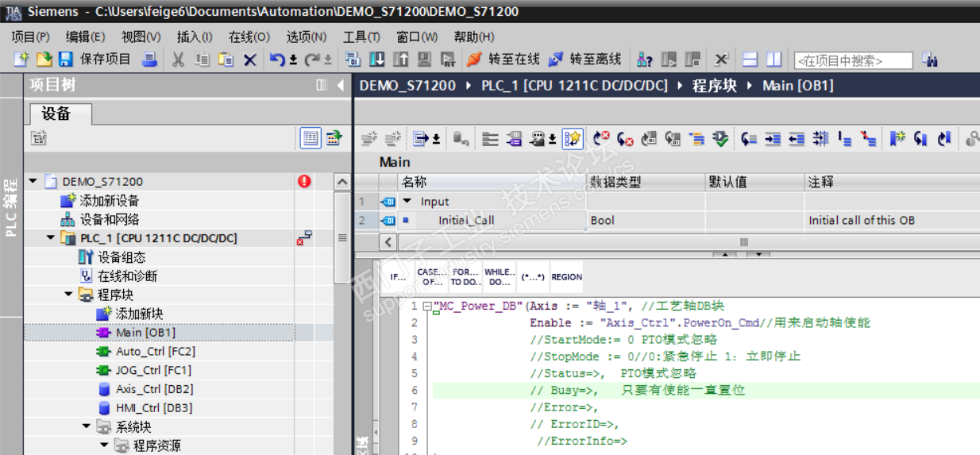Click the compile icon
The width and height of the screenshot is (980, 455).
[353, 60]
